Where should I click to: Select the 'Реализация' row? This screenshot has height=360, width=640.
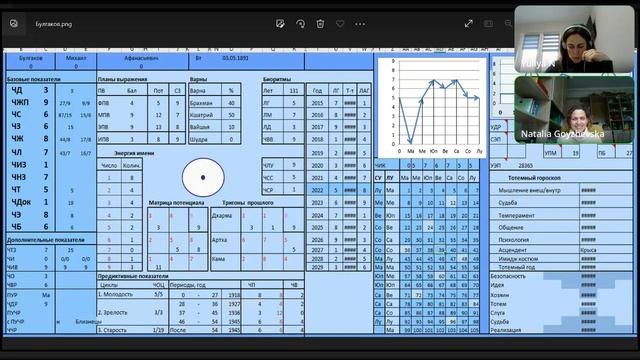click(x=561, y=330)
